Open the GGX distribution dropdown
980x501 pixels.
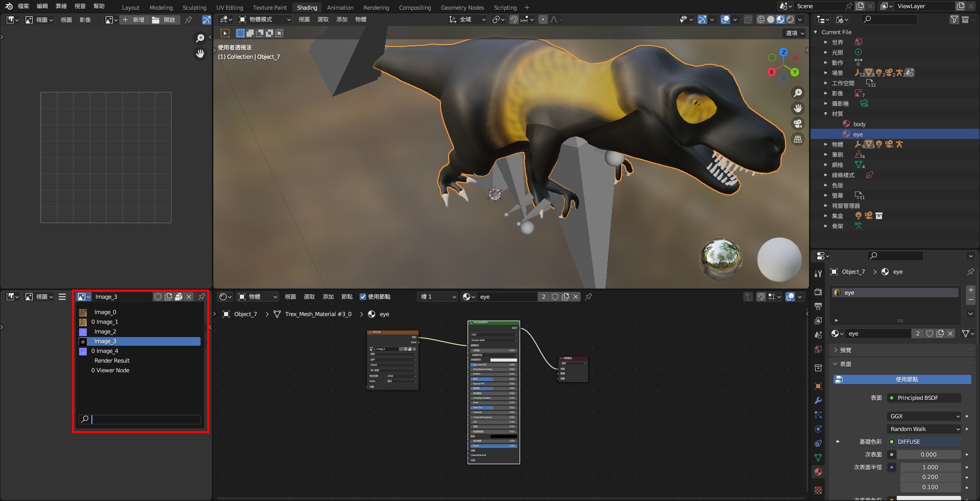tap(924, 416)
